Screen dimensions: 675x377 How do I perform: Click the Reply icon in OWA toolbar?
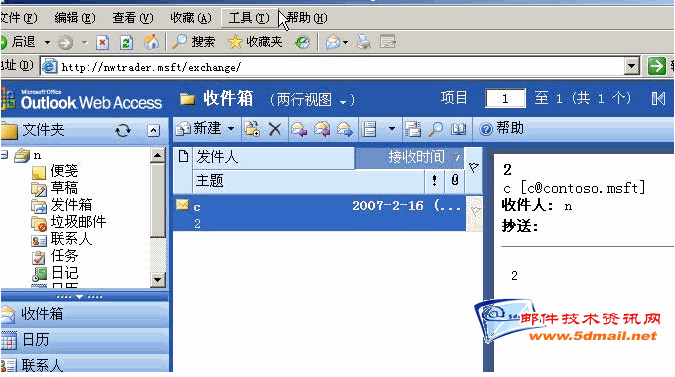coord(299,129)
